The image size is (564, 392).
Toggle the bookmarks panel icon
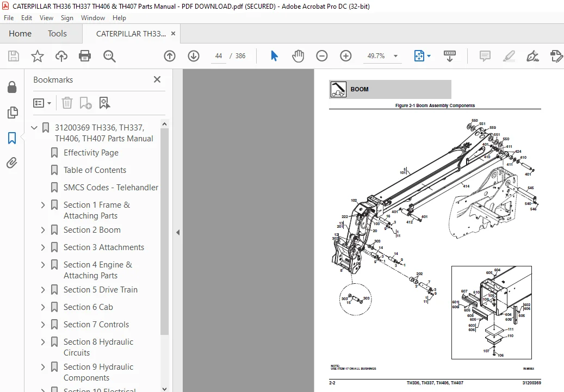click(12, 138)
